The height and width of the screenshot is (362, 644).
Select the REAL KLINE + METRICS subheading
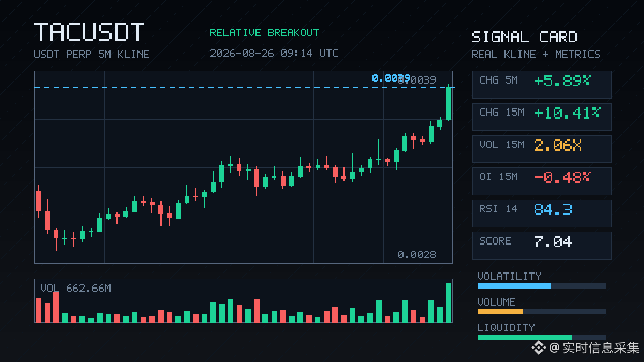536,54
